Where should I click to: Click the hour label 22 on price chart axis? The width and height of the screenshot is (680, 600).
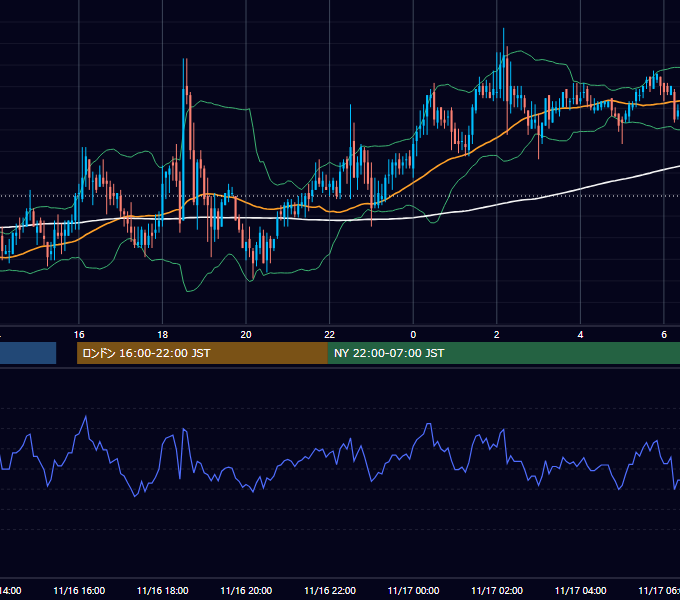tap(330, 335)
